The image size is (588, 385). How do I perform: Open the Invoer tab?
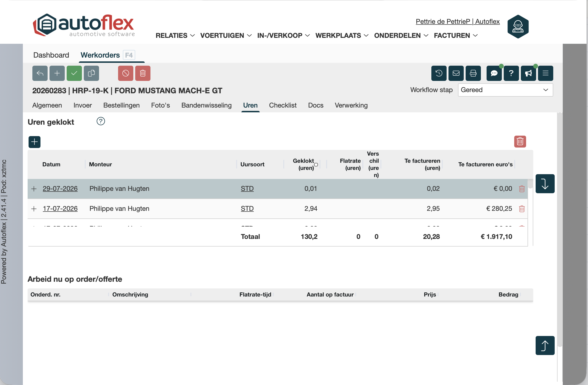click(x=83, y=105)
